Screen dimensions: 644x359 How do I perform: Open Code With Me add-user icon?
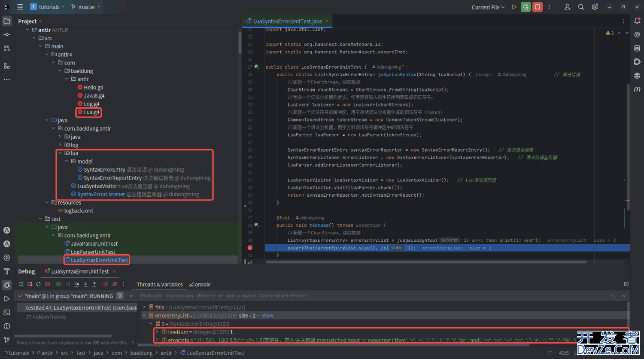(567, 7)
